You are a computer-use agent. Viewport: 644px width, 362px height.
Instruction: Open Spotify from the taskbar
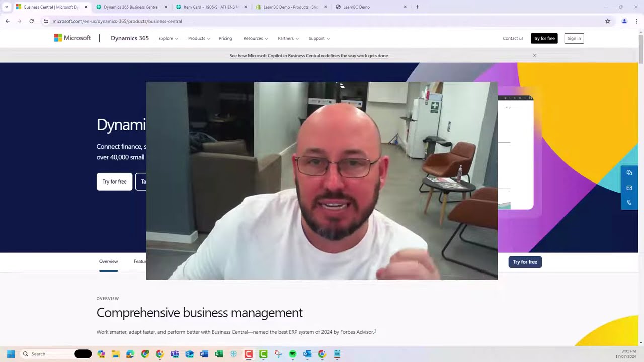(293, 354)
